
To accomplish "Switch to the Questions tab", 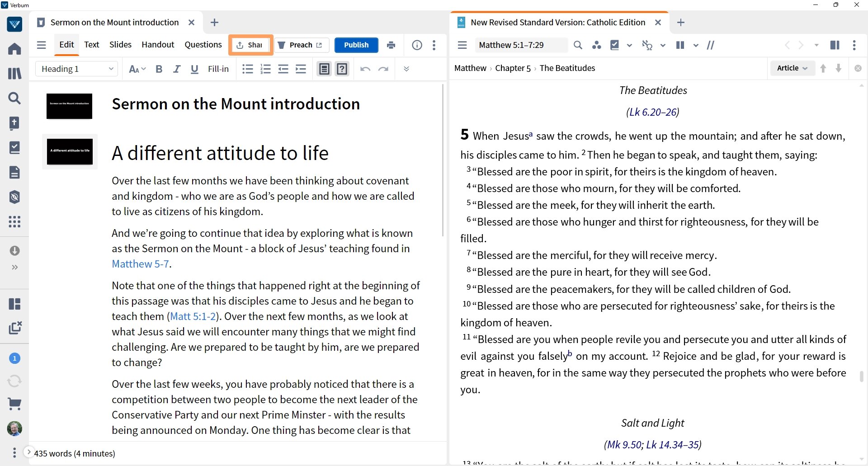I will pos(203,45).
